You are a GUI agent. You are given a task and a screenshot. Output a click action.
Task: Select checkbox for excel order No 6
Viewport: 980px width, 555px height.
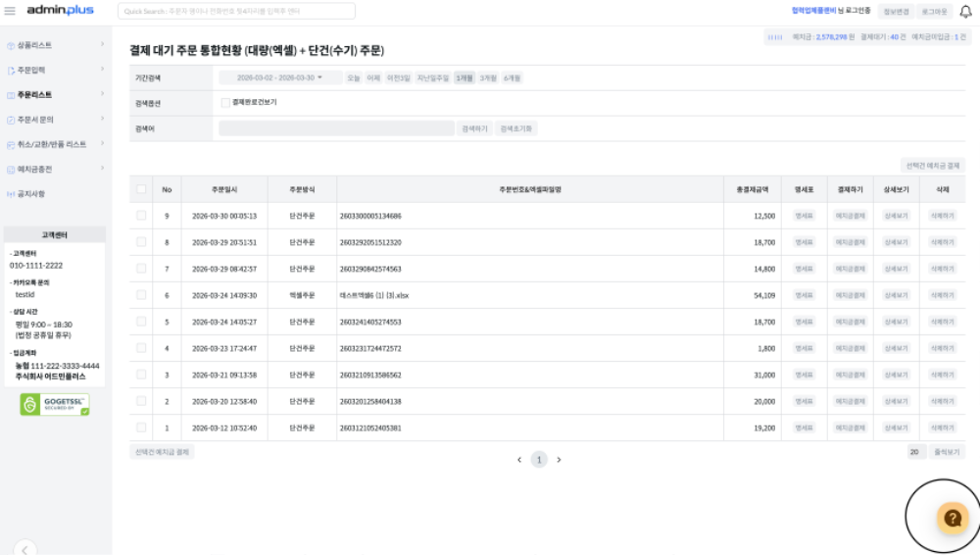click(141, 295)
